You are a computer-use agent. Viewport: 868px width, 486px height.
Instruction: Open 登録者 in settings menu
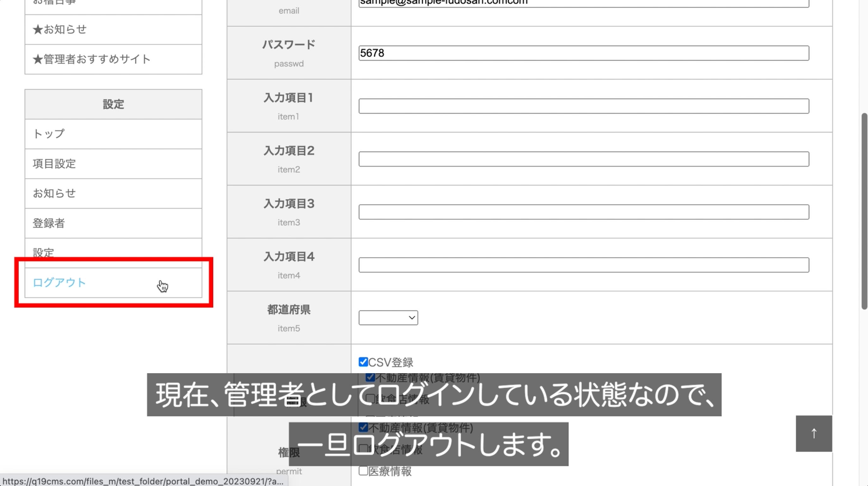pyautogui.click(x=113, y=223)
